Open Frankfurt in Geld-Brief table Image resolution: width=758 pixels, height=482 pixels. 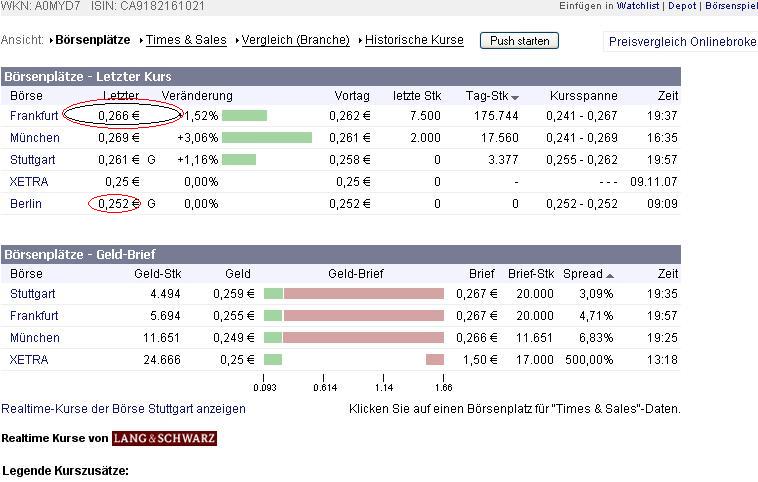tap(34, 316)
